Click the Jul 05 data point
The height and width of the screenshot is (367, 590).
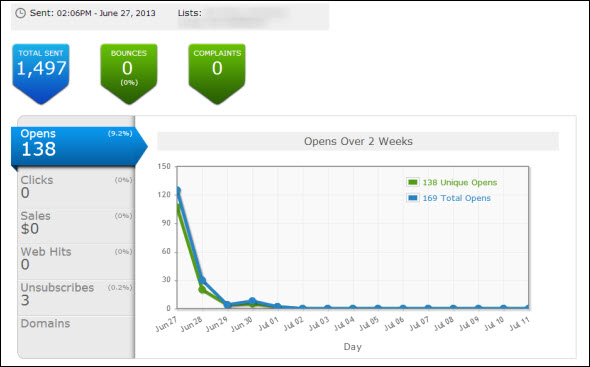(x=378, y=308)
